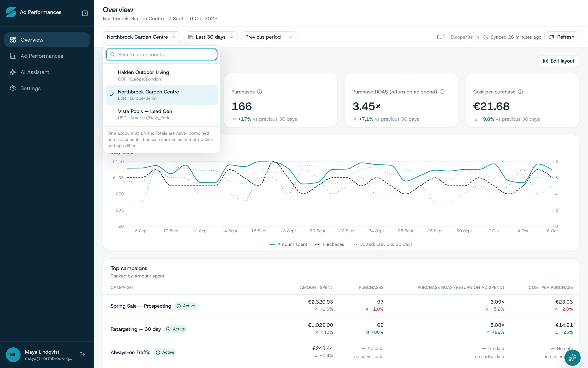Viewport: 588px width, 368px height.
Task: Click the Always-on Traffic campaign name
Action: click(130, 352)
